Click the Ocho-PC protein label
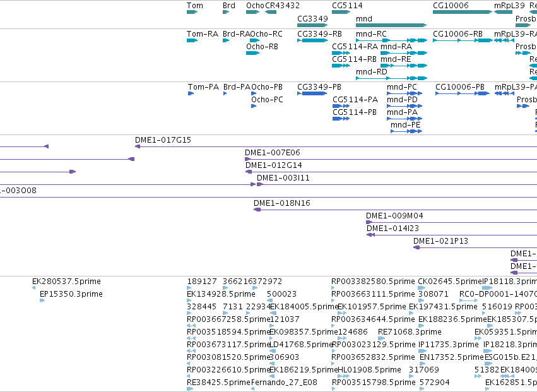537x392 pixels. tap(267, 100)
